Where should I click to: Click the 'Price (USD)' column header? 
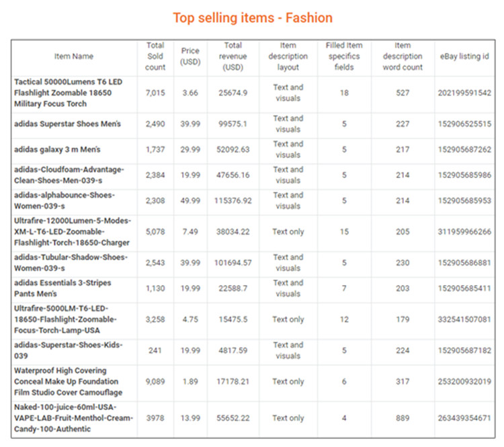coord(190,56)
